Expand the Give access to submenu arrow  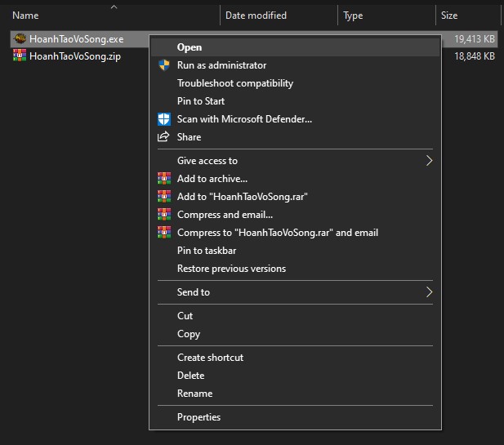tap(429, 161)
